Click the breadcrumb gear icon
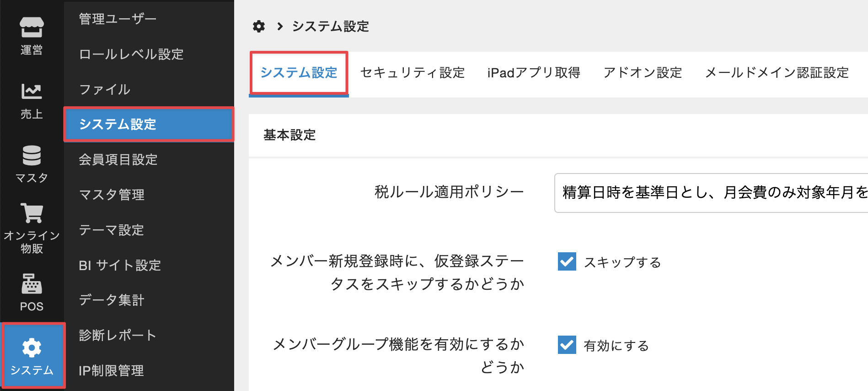Screen dimensions: 868x391 259,27
